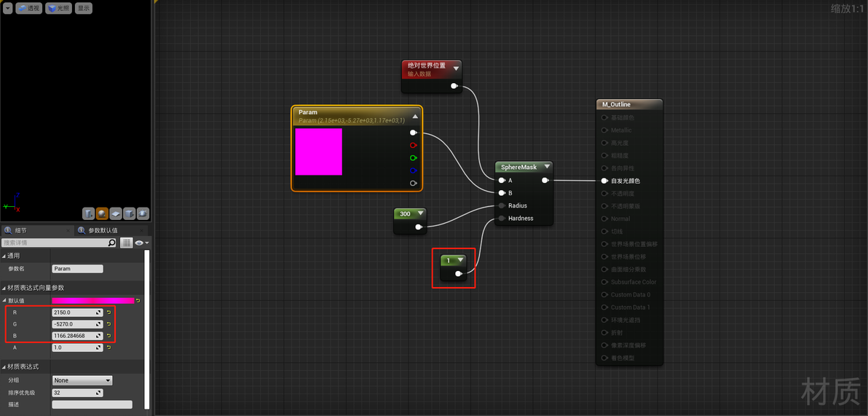This screenshot has width=868, height=416.
Task: Switch to the 参数默认值 tab
Action: point(103,230)
